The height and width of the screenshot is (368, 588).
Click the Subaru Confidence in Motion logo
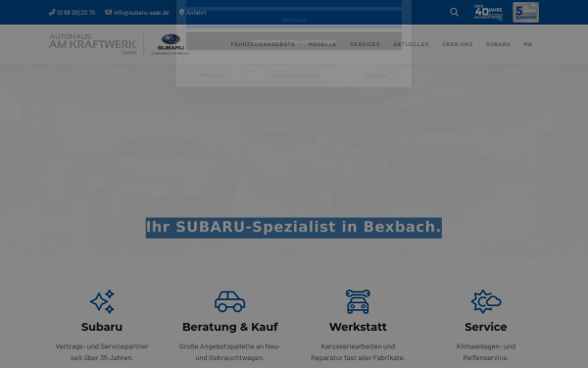[x=171, y=44]
